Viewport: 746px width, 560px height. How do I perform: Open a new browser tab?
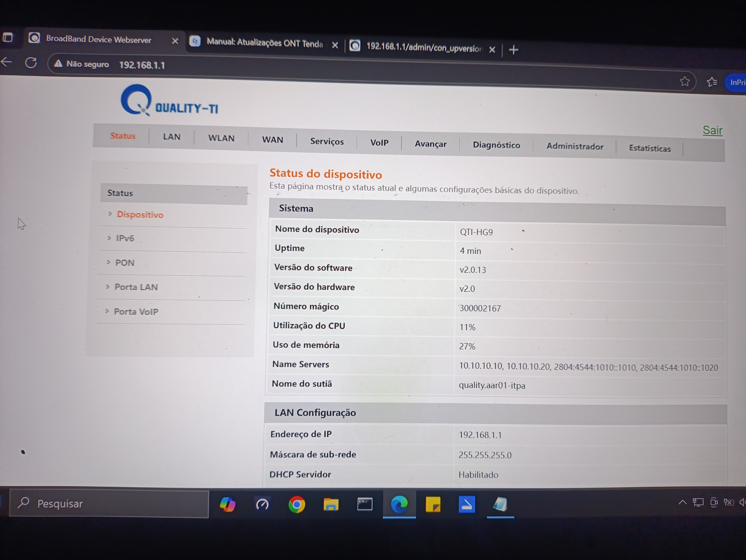point(513,50)
